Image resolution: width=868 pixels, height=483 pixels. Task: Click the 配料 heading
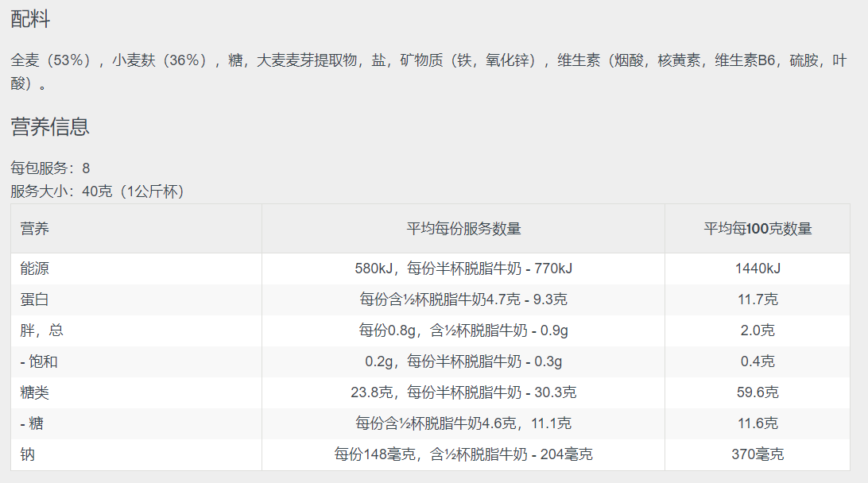pyautogui.click(x=30, y=19)
